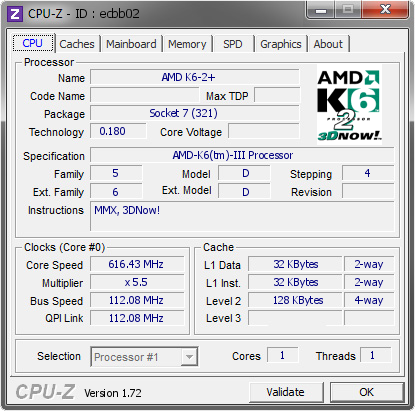This screenshot has height=411, width=415.
Task: Click the Ext. Family value 6
Action: coord(116,192)
